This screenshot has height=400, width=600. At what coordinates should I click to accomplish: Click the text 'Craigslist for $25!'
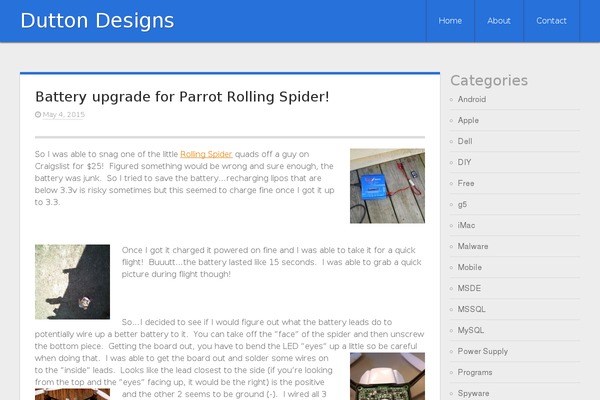tap(69, 166)
